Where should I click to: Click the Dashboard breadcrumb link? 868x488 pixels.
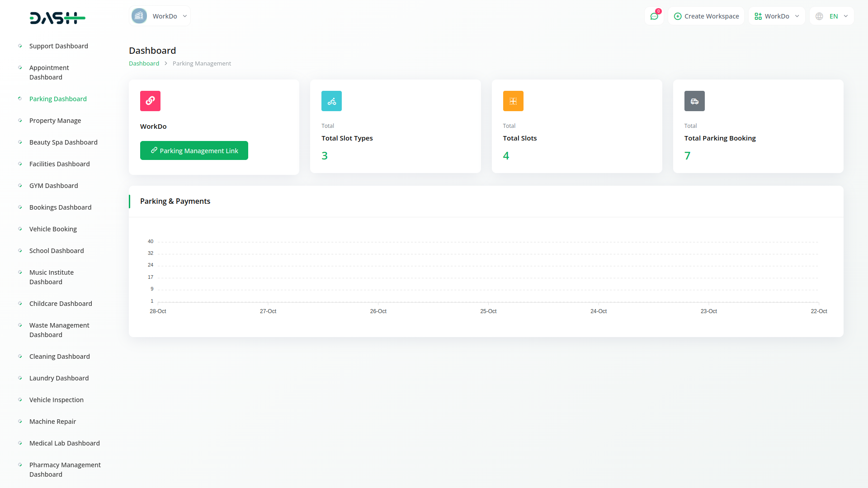click(144, 63)
